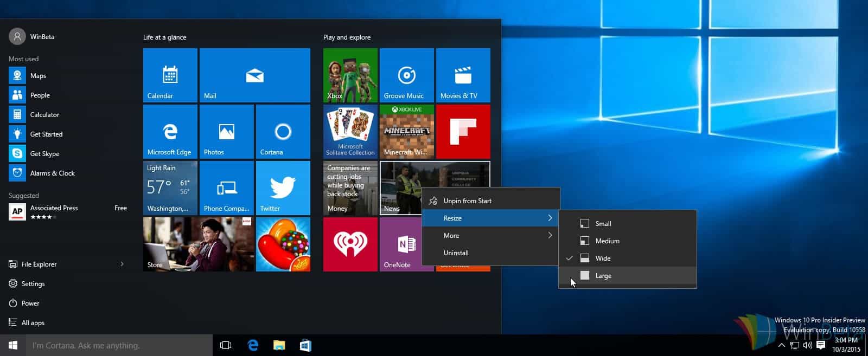Viewport: 868px width, 356px height.
Task: Open All apps list
Action: pos(33,322)
